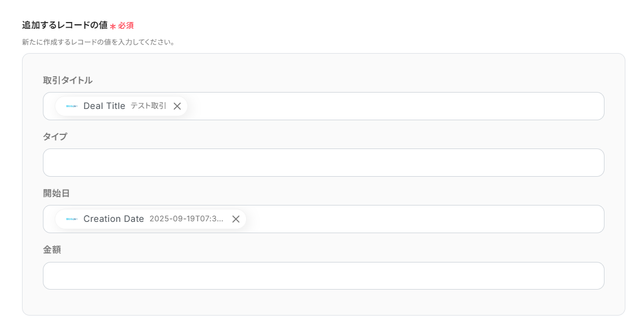Remove the Deal Title chip
The height and width of the screenshot is (328, 644).
177,106
